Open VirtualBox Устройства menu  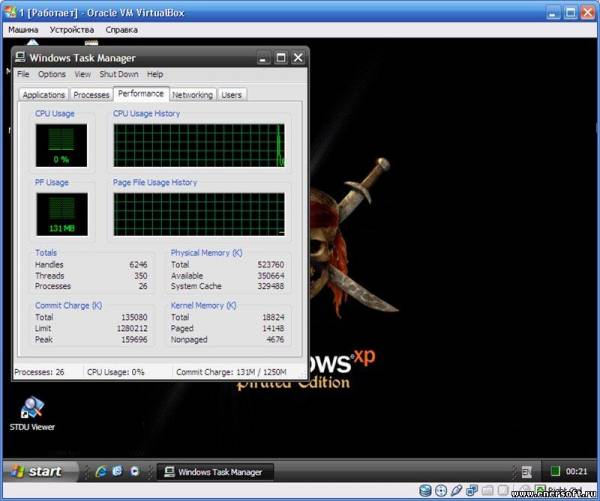(x=72, y=30)
